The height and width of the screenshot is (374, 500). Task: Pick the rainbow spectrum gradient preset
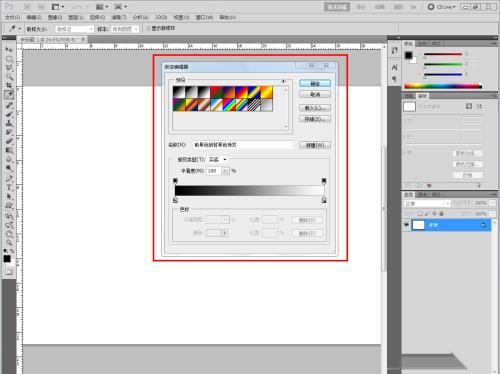tap(229, 105)
